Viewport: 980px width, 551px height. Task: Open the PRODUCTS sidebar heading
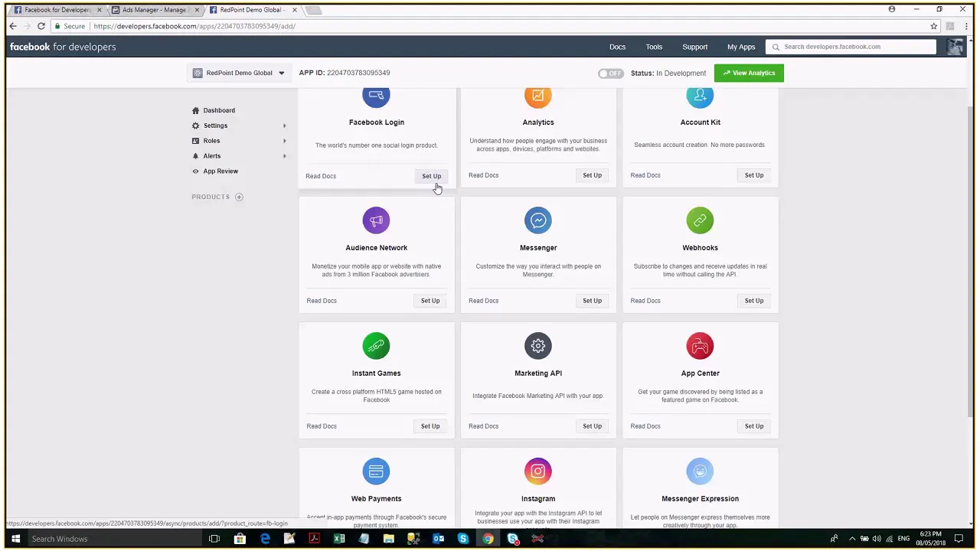click(211, 197)
